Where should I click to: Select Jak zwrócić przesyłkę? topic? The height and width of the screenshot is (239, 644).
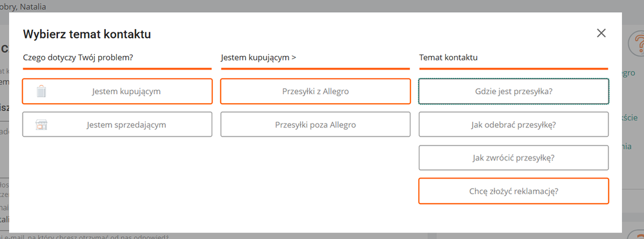pos(514,157)
